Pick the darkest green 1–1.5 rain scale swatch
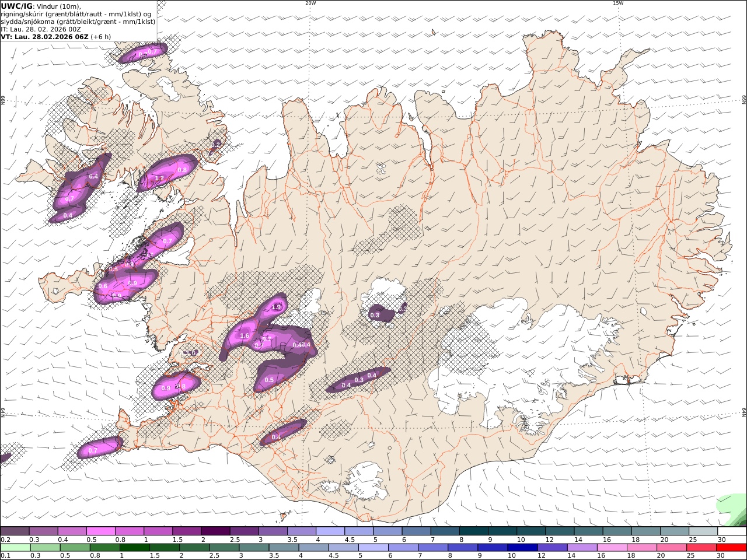Viewport: 747px width, 560px height. (134, 548)
